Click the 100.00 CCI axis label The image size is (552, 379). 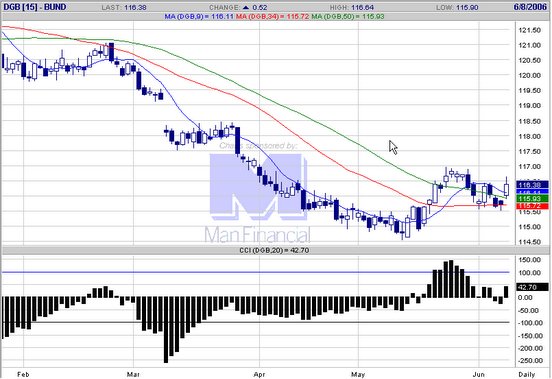[529, 273]
